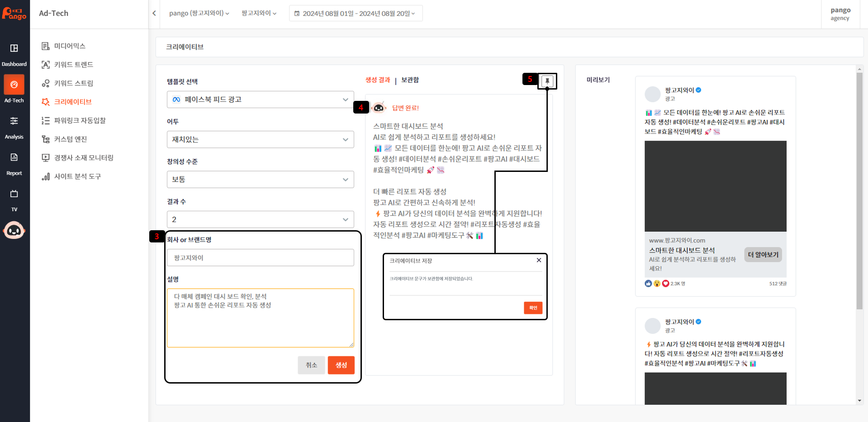Click the verified badge on first 팡고지와이 post
The image size is (868, 422).
tap(698, 90)
